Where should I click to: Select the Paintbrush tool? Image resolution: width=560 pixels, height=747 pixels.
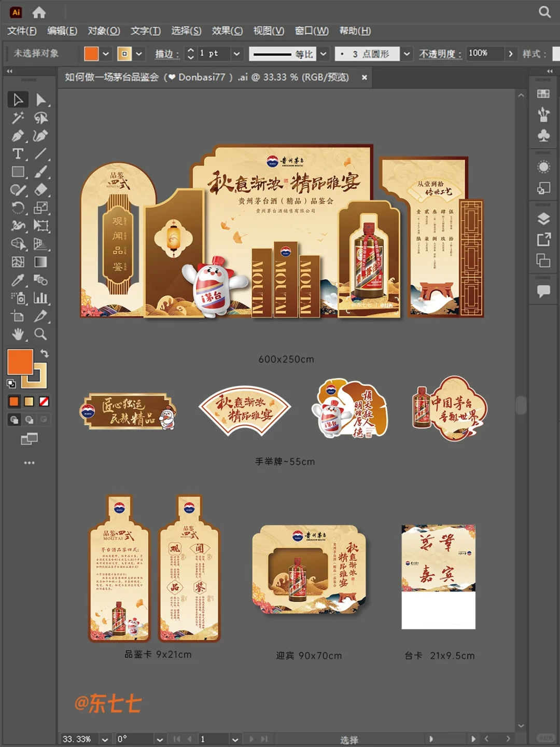(40, 172)
